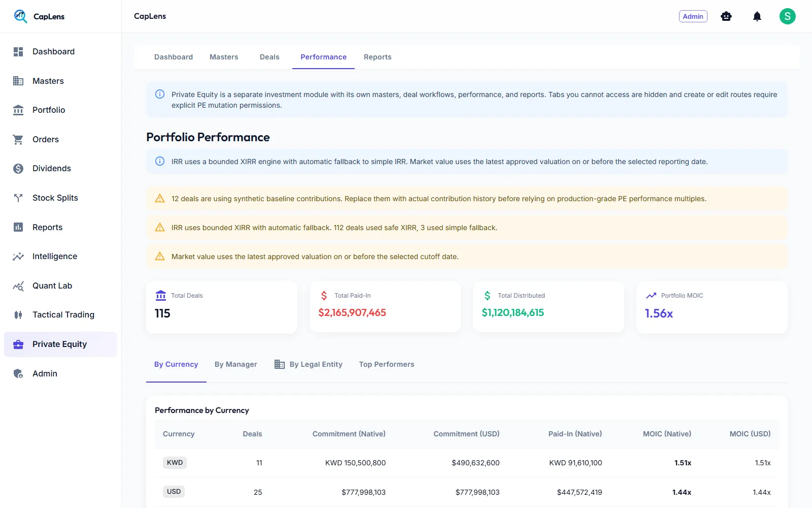Open Quant Lab sidebar link

(x=60, y=286)
